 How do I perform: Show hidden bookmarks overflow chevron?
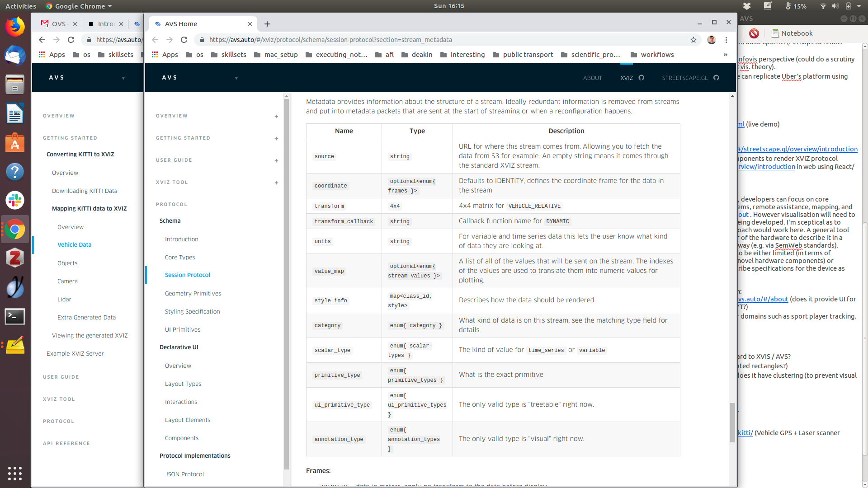click(x=726, y=55)
